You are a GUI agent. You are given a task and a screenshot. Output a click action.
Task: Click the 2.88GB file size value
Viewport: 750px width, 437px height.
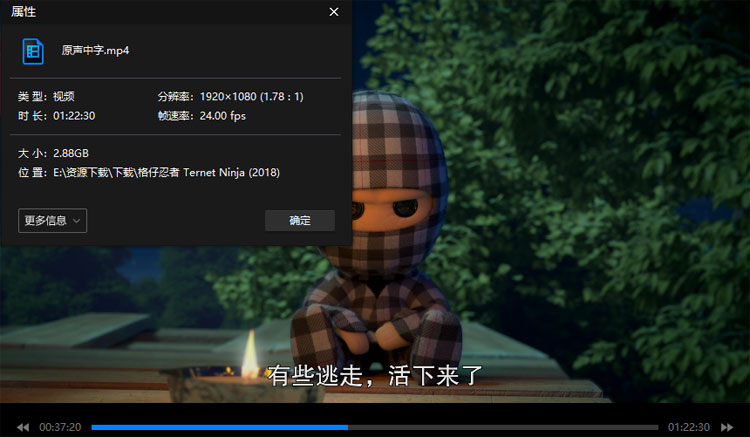(x=70, y=153)
